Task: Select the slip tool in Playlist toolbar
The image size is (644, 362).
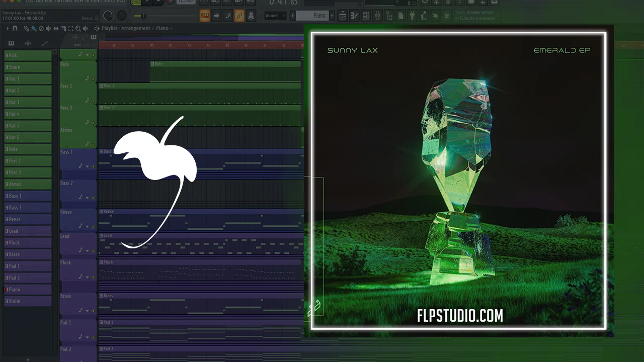Action: 56,29
